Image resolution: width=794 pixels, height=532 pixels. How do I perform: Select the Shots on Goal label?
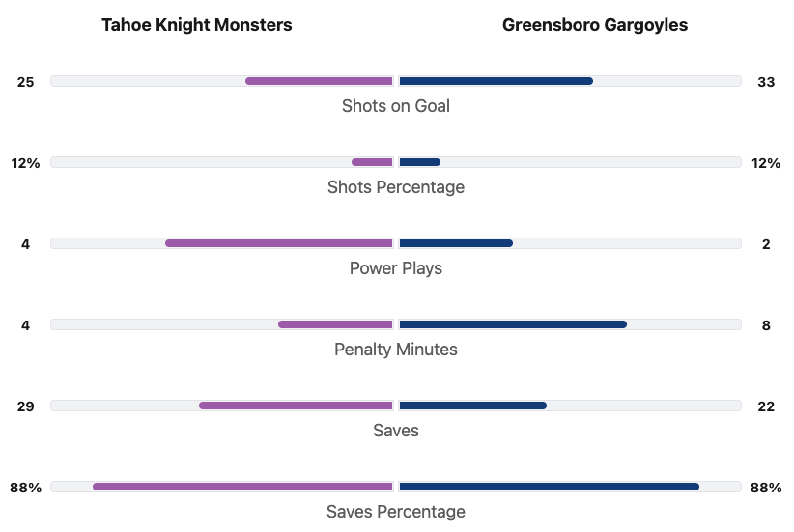pyautogui.click(x=396, y=106)
